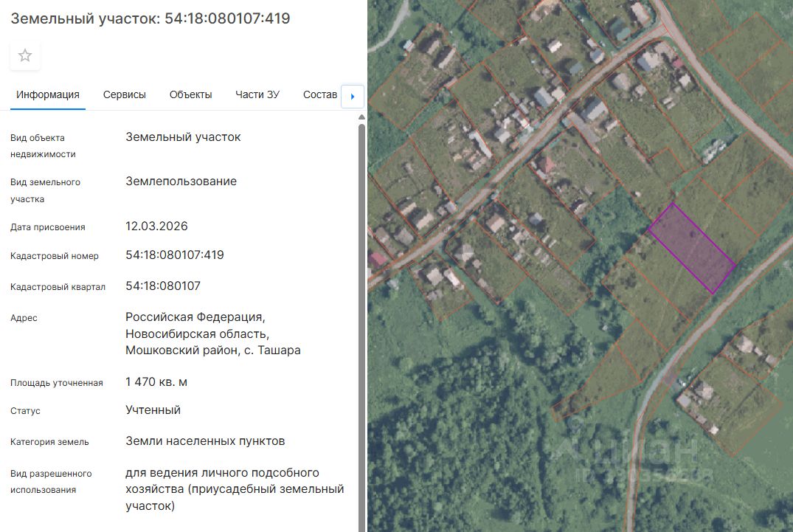Viewport: 793px width, 532px height.
Task: Open the Информация tab
Action: tap(47, 94)
